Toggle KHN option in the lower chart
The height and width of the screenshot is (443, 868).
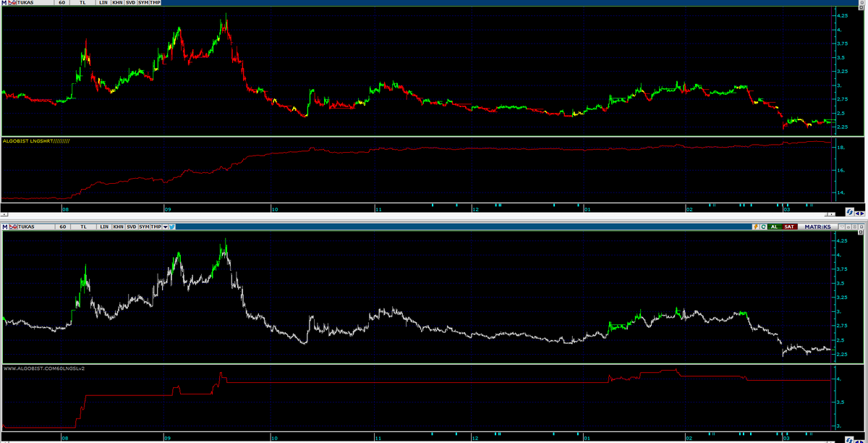pyautogui.click(x=118, y=227)
